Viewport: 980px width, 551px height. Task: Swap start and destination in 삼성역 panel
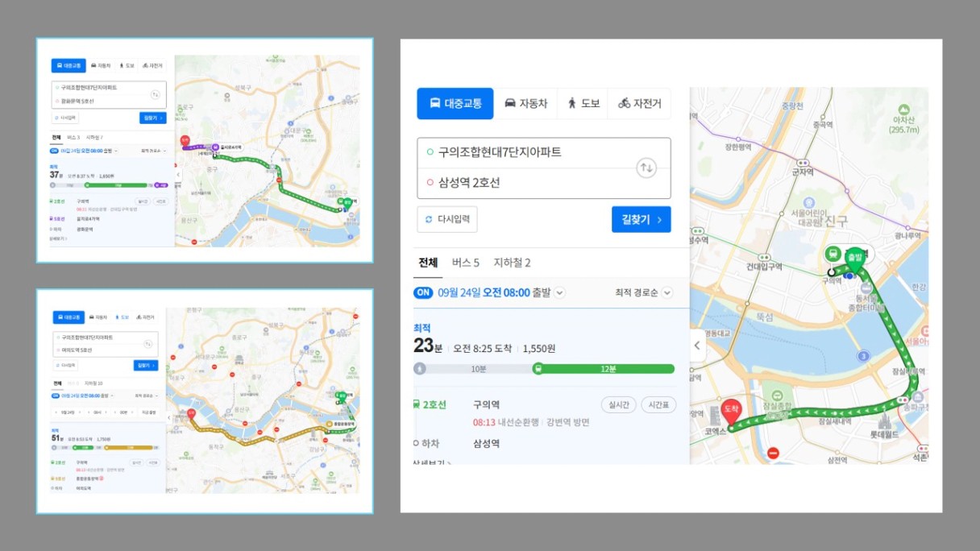tap(646, 168)
